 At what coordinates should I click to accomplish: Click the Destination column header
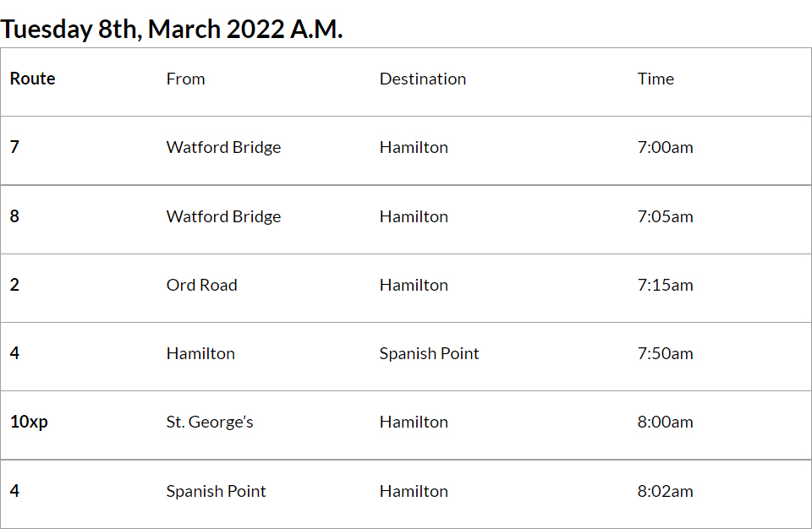click(x=423, y=79)
